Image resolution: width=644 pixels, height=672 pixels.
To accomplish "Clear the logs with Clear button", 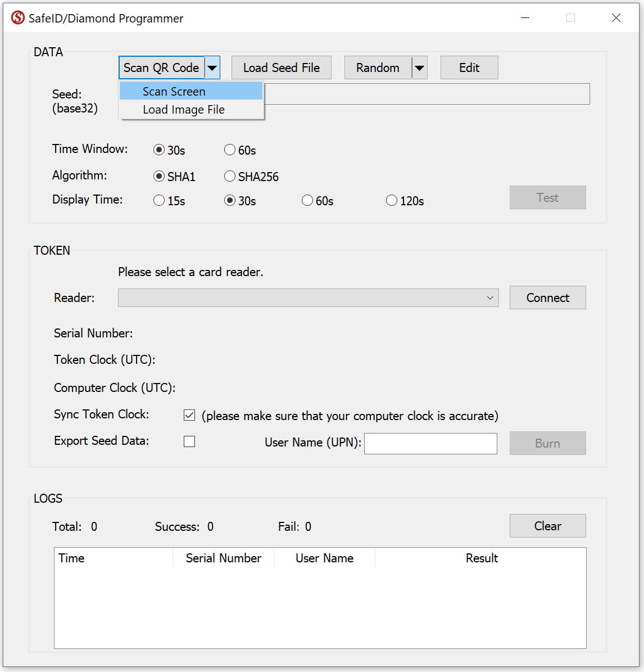I will [x=547, y=526].
